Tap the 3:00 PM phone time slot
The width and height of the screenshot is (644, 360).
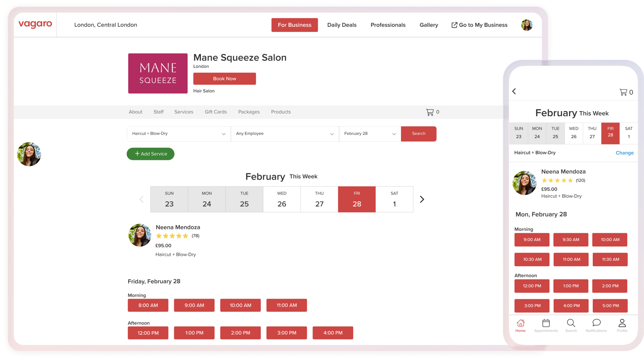(532, 306)
